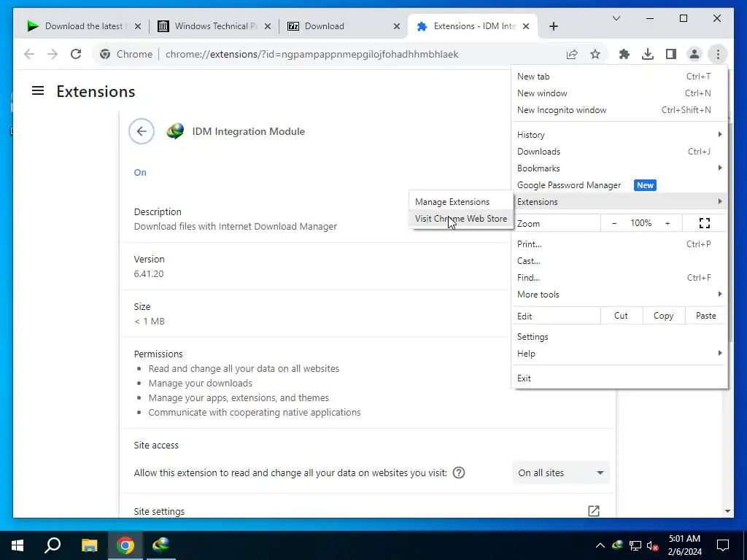Expand the Bookmarks submenu

[x=619, y=168]
